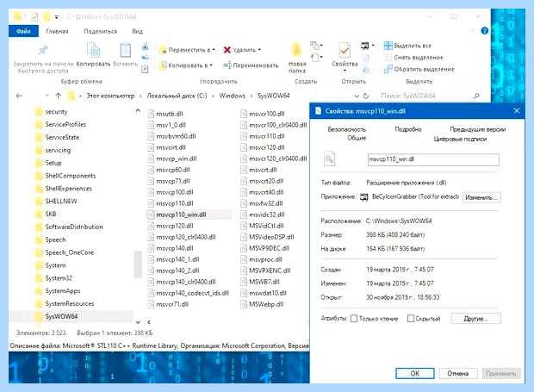Image resolution: width=534 pixels, height=392 pixels.
Task: Open the Вид ribbon tab
Action: pos(137,31)
